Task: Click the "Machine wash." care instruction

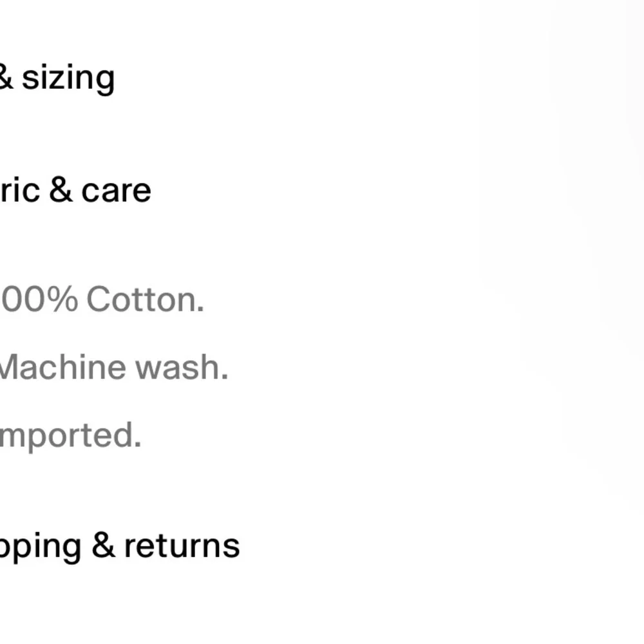Action: click(114, 367)
